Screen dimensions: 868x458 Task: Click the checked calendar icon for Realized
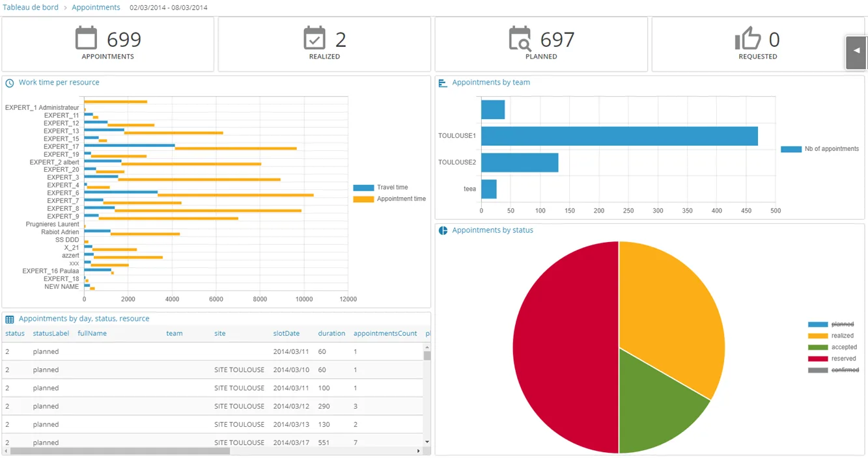315,38
